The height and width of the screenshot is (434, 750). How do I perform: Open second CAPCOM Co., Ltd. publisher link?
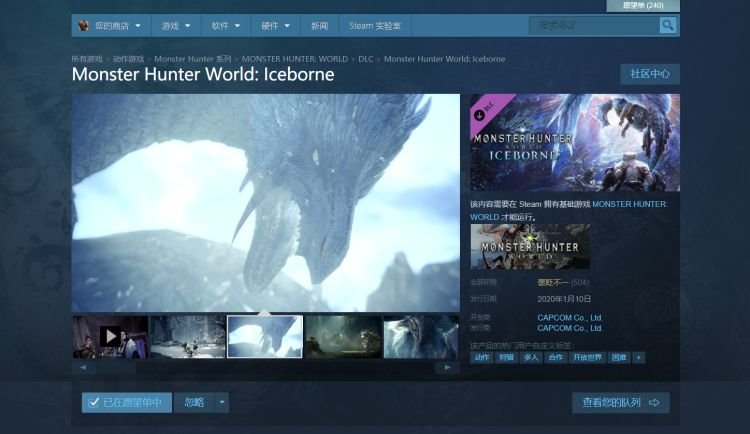point(570,328)
